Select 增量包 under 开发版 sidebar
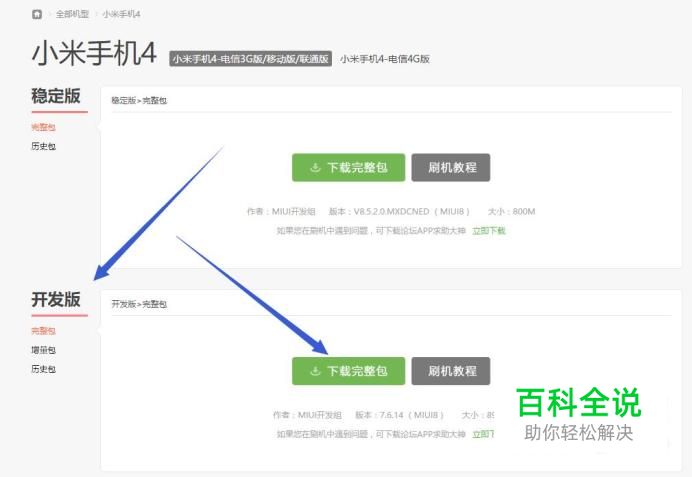The height and width of the screenshot is (477, 692). (43, 350)
